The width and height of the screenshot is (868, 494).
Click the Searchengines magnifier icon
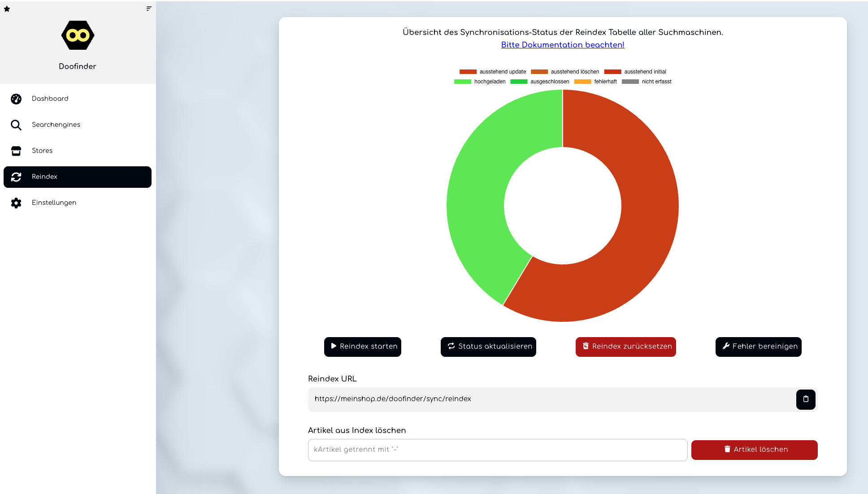tap(16, 125)
